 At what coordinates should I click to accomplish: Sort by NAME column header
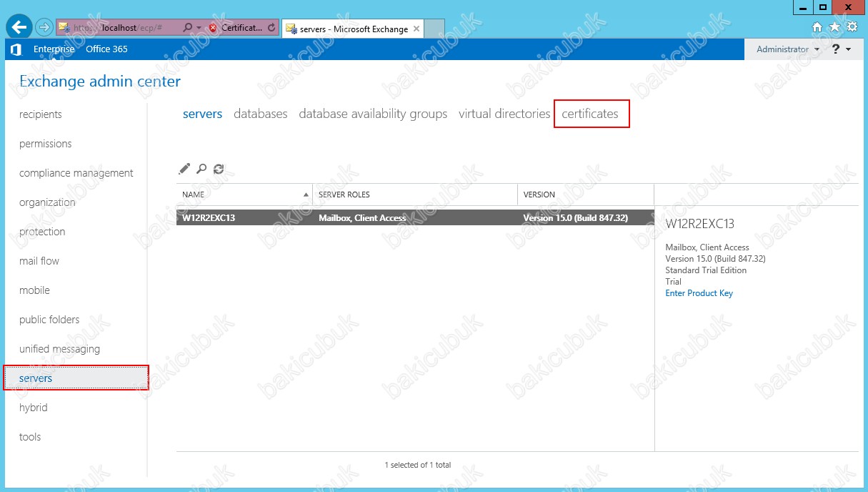point(244,195)
